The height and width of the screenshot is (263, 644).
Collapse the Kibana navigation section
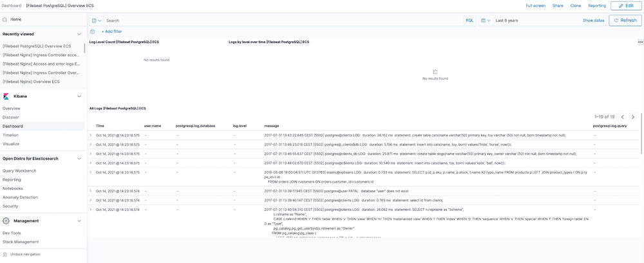click(x=79, y=96)
